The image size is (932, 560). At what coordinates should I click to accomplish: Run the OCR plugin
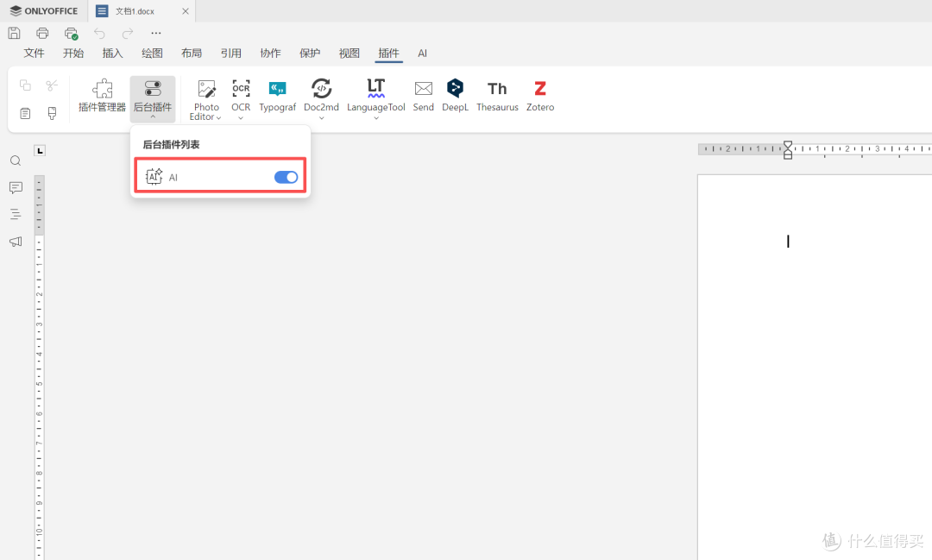coord(241,95)
